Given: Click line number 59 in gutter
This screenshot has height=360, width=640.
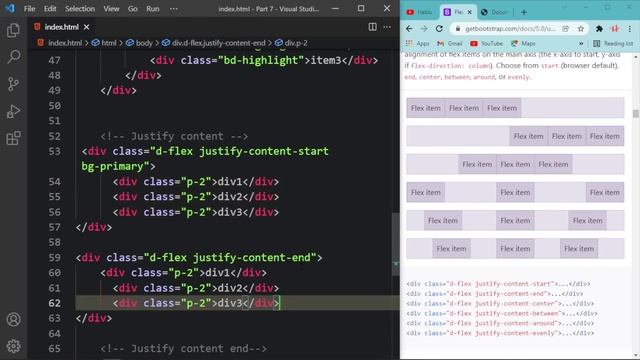Looking at the screenshot, I should click(x=54, y=258).
